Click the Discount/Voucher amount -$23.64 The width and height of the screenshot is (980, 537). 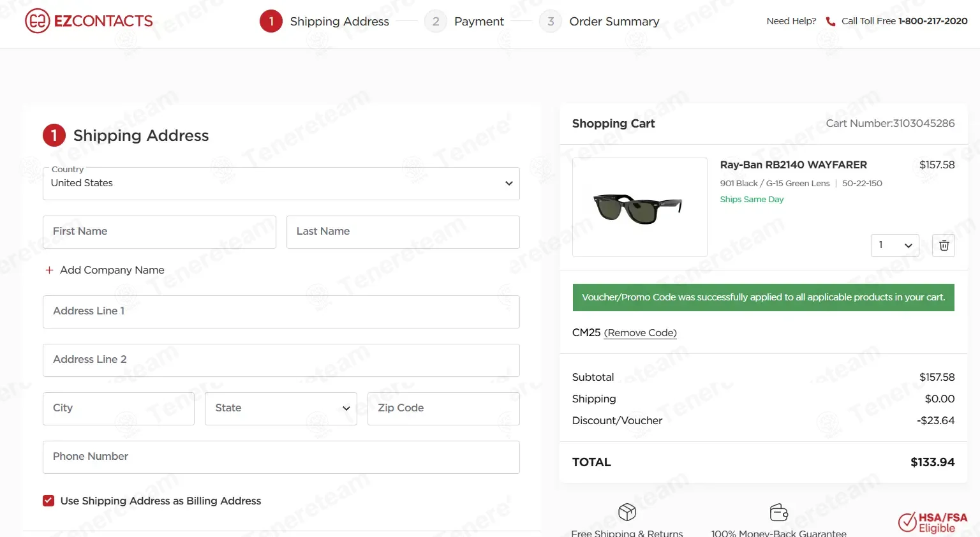tap(936, 421)
